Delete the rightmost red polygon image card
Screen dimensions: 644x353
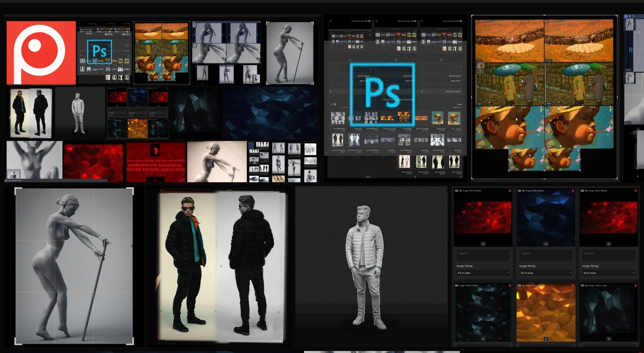[x=636, y=191]
